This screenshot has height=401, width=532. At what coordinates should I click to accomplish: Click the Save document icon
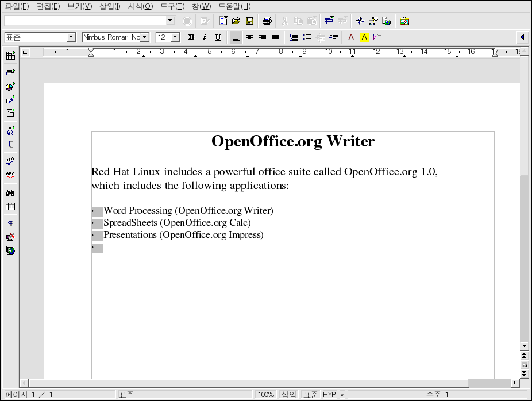tap(250, 21)
